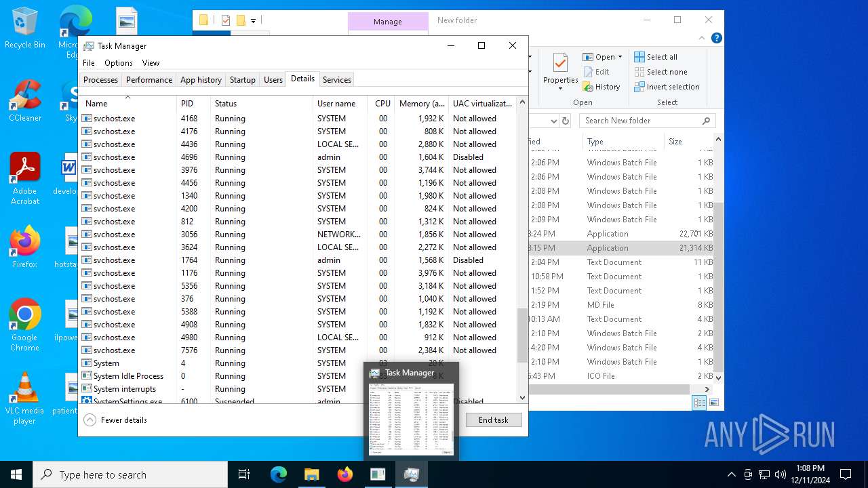The image size is (868, 488).
Task: Sort processes by the CPU column
Action: point(382,104)
